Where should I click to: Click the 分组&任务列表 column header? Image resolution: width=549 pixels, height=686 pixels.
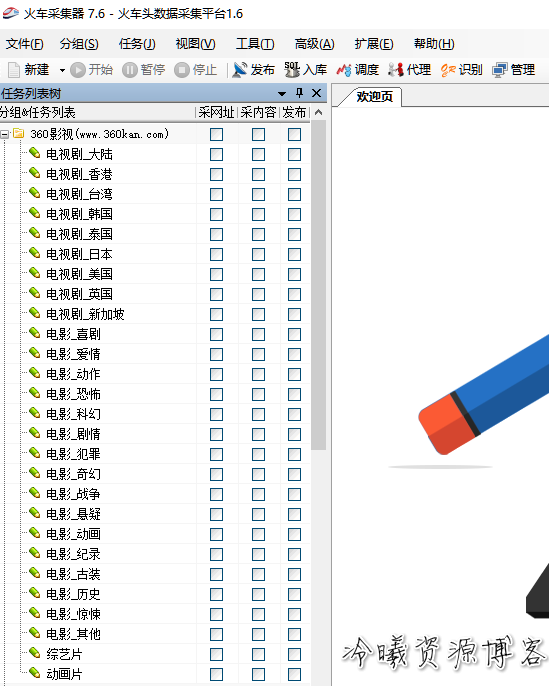(x=98, y=112)
